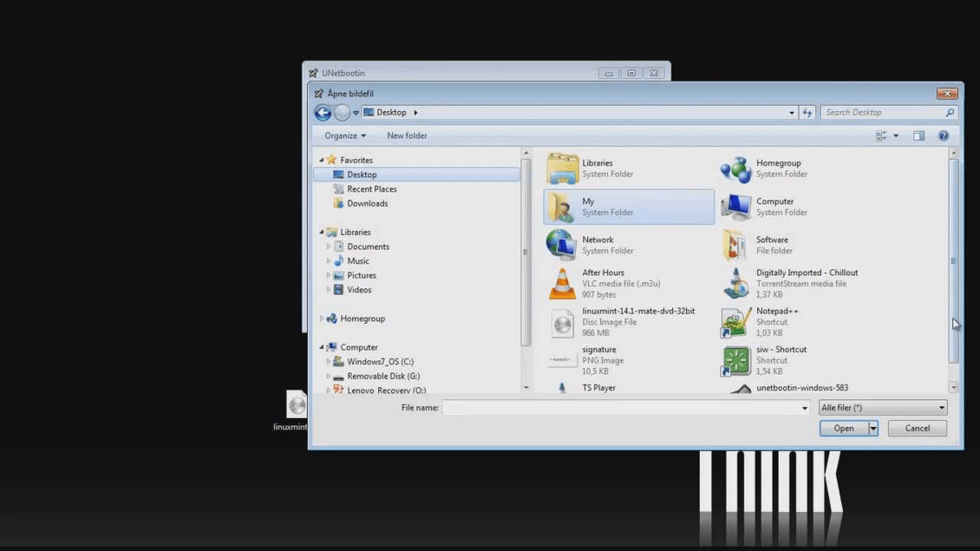Select the Homegroup system folder icon
980x551 pixels.
736,169
